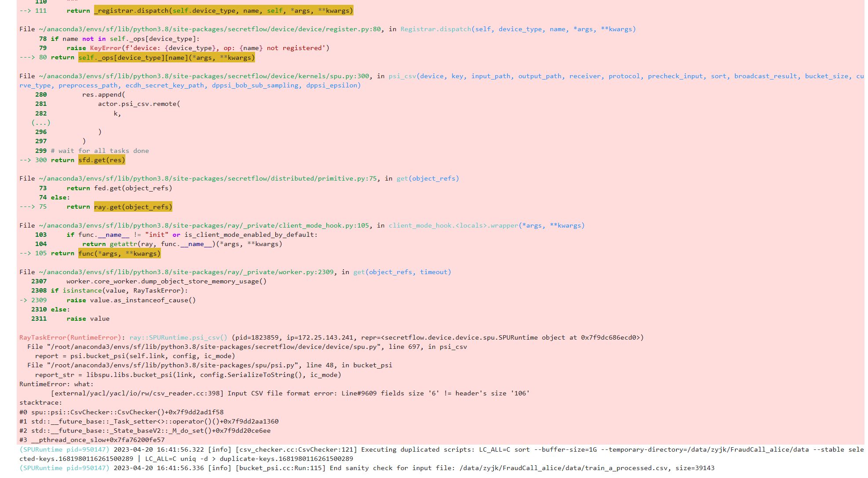The image size is (868, 478).
Task: Click the highlighted sfd.get(res) expression
Action: click(x=102, y=160)
